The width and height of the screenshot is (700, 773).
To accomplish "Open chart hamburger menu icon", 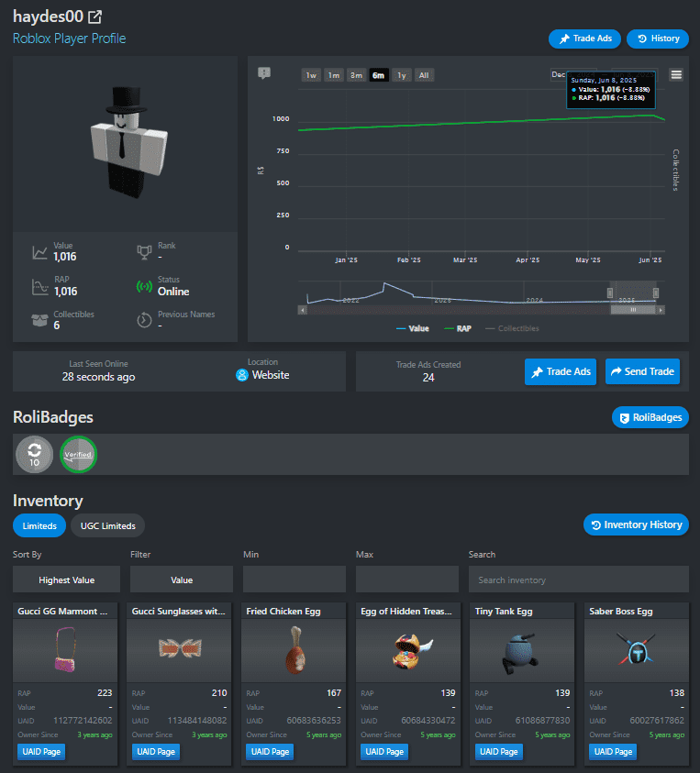I will point(676,74).
